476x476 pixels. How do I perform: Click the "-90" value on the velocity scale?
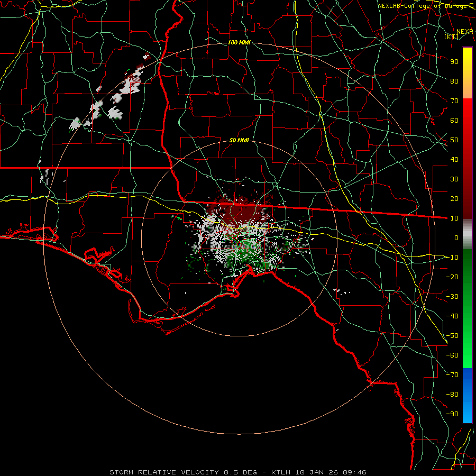point(452,414)
